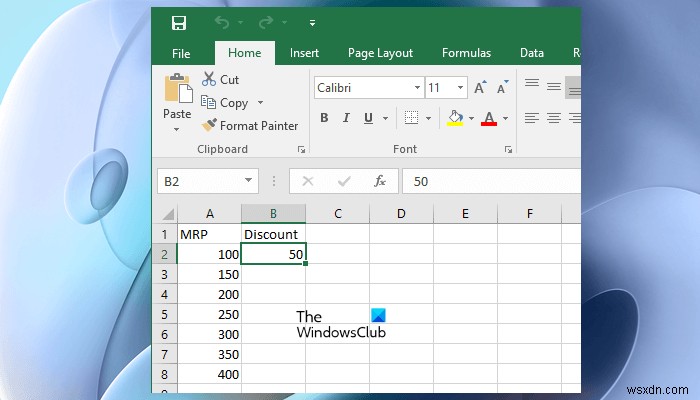This screenshot has width=700, height=400.
Task: Click the cell containing 100
Action: point(209,254)
